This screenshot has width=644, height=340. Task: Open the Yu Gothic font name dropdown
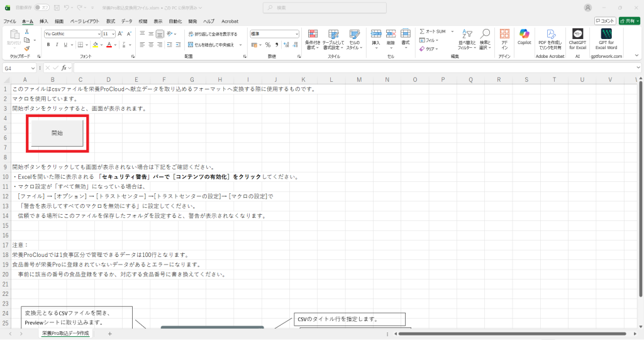(99, 34)
